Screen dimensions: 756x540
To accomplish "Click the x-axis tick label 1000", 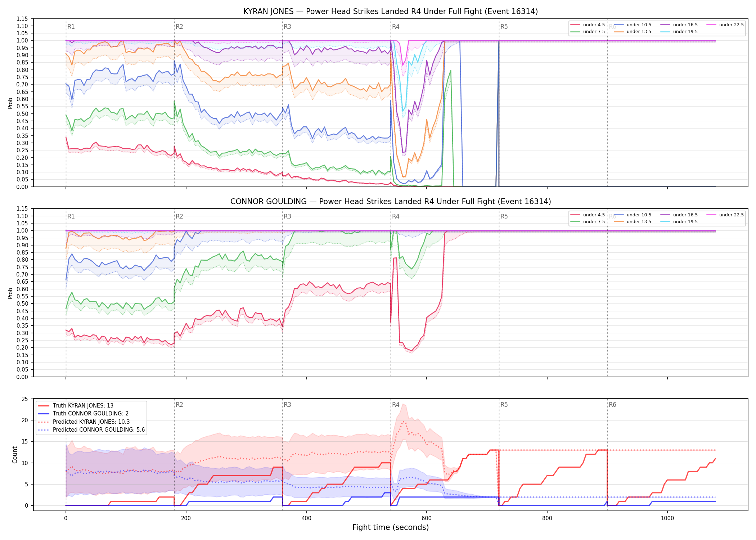I will coord(667,518).
